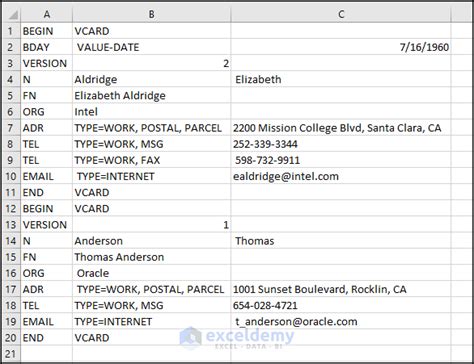Click the Select All corner triangle
This screenshot has height=364, width=474.
(x=13, y=15)
